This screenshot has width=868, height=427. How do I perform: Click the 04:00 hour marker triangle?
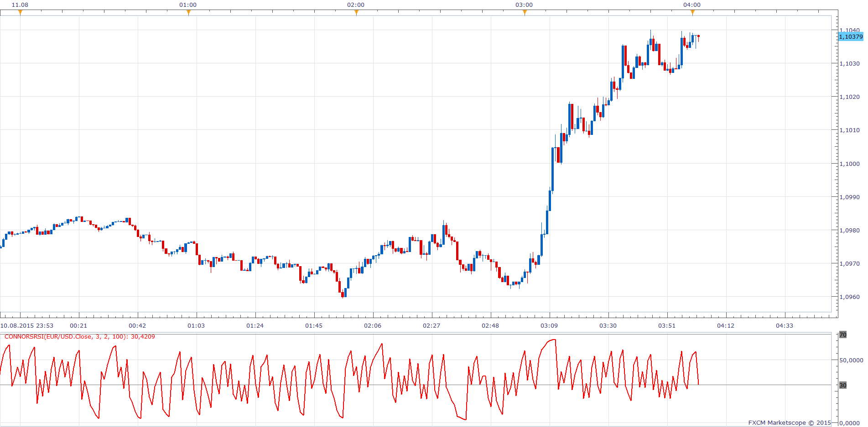pos(692,12)
